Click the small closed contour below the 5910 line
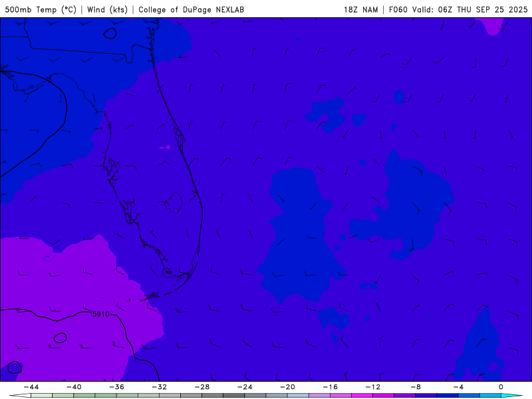Screen dimensions: 532x399 click(60, 338)
